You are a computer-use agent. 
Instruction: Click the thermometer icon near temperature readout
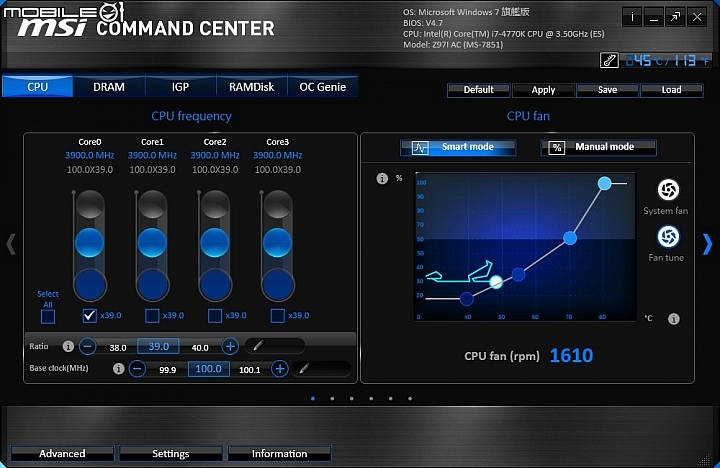[x=609, y=60]
